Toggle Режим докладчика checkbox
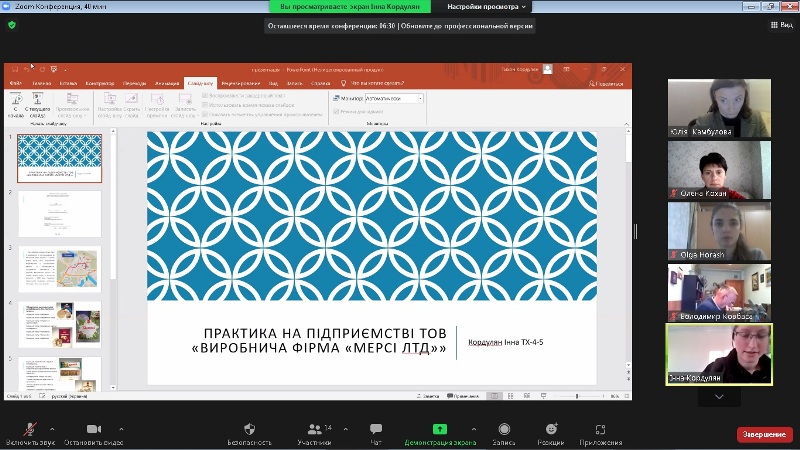Viewport: 800px width, 450px height. click(336, 111)
